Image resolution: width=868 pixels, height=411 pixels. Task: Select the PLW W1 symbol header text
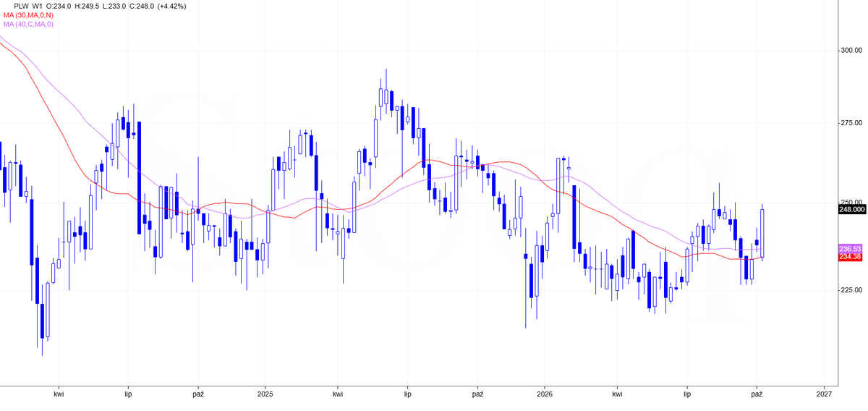coord(29,6)
